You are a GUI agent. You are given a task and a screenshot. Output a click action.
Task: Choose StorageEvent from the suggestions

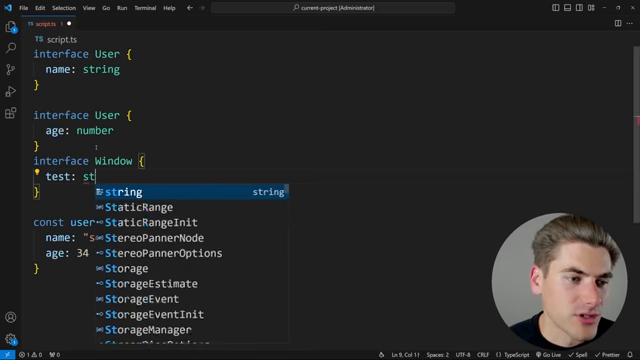click(x=192, y=299)
